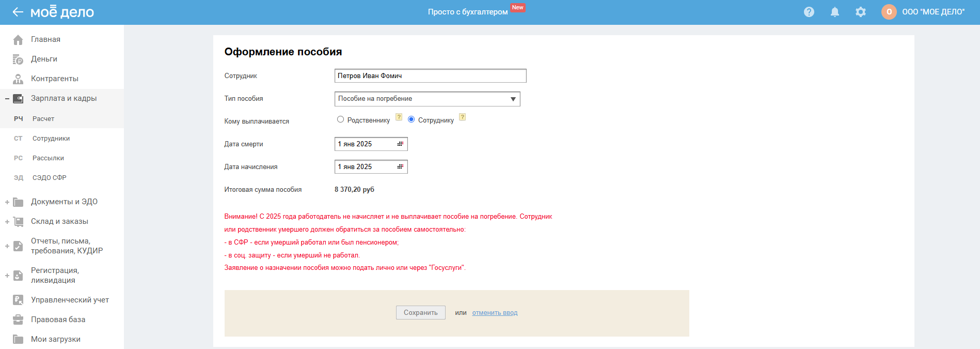
Task: Click the Зарплата и кадры wallet icon
Action: pos(18,98)
